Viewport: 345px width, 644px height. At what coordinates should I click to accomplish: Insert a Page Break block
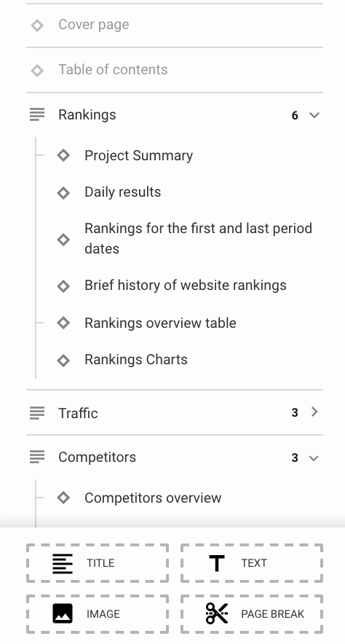(x=252, y=614)
